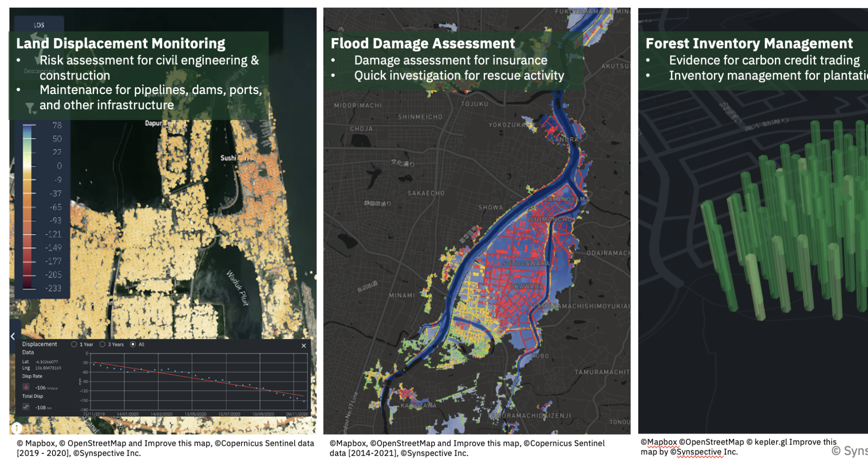Close the Displacement Data panel

(304, 346)
